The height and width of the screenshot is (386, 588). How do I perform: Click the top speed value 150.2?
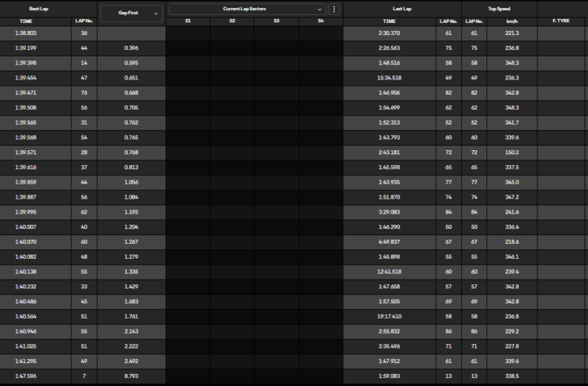512,152
